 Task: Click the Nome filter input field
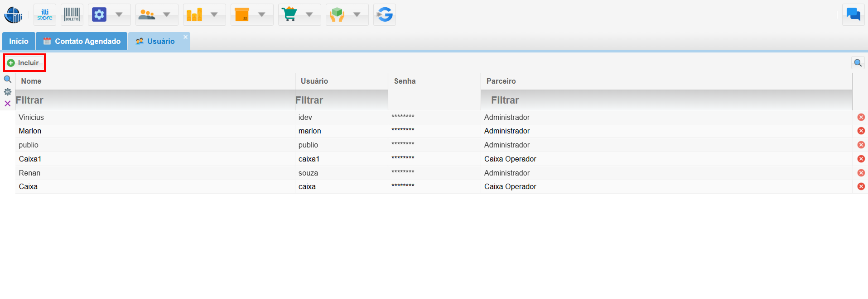click(x=154, y=100)
